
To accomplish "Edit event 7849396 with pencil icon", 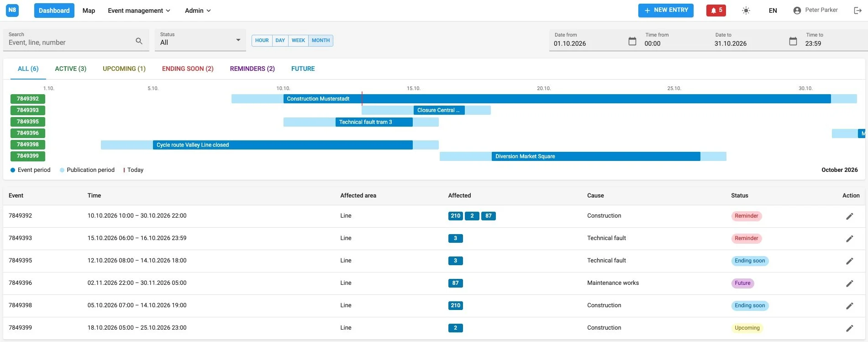I will pos(849,283).
